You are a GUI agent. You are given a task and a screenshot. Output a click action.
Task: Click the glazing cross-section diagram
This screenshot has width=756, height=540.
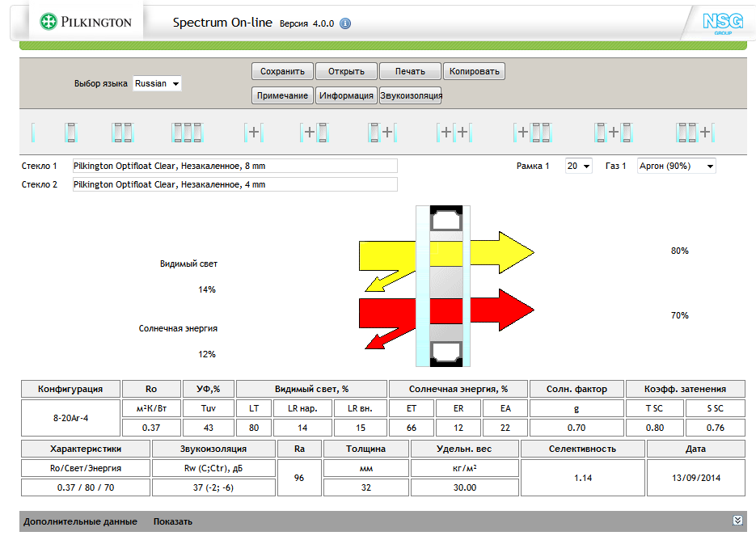443,286
